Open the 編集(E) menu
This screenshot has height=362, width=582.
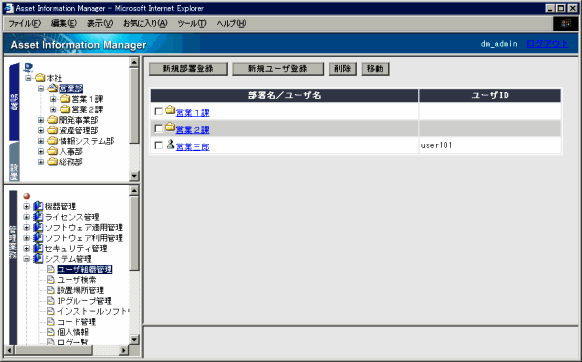[64, 23]
